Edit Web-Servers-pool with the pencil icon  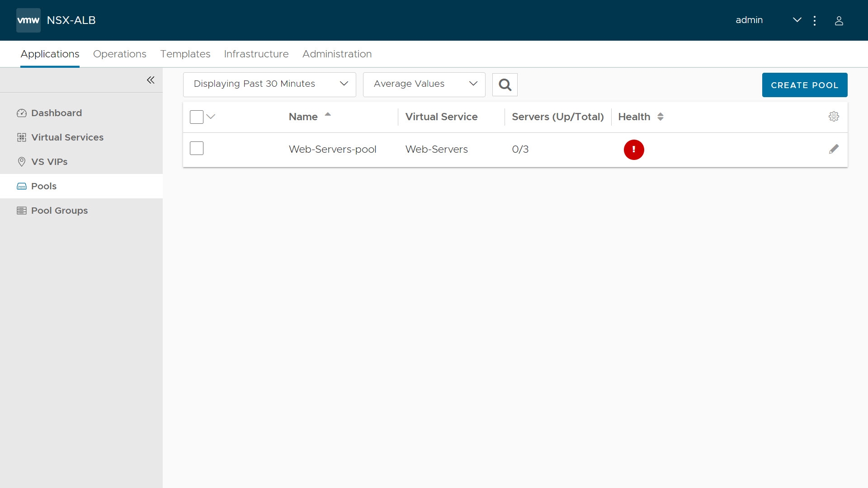[834, 149]
